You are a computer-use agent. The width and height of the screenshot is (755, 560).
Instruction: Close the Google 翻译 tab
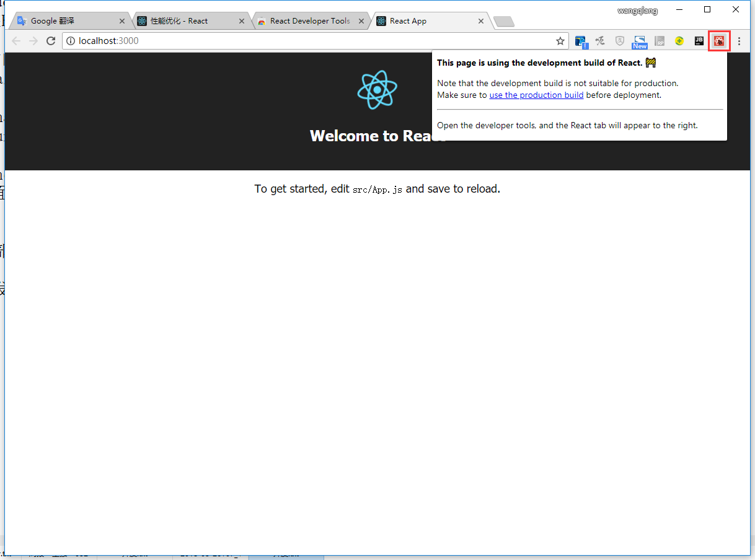[122, 21]
